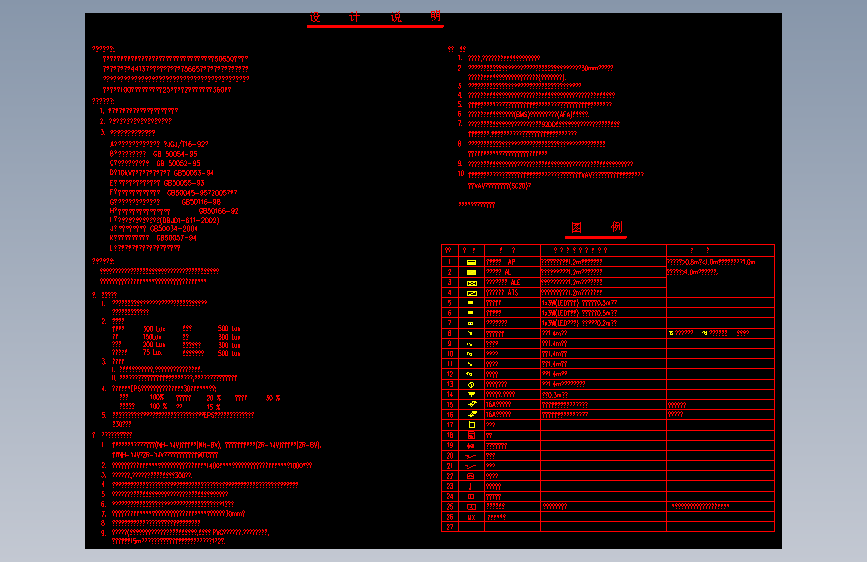Click the red rounded-box symbol in row 22
This screenshot has height=562, width=867.
(471, 476)
